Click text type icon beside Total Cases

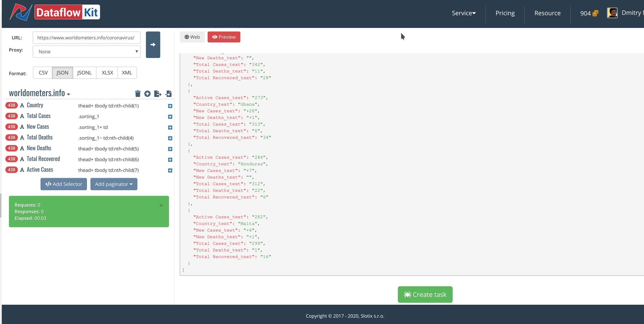[22, 116]
